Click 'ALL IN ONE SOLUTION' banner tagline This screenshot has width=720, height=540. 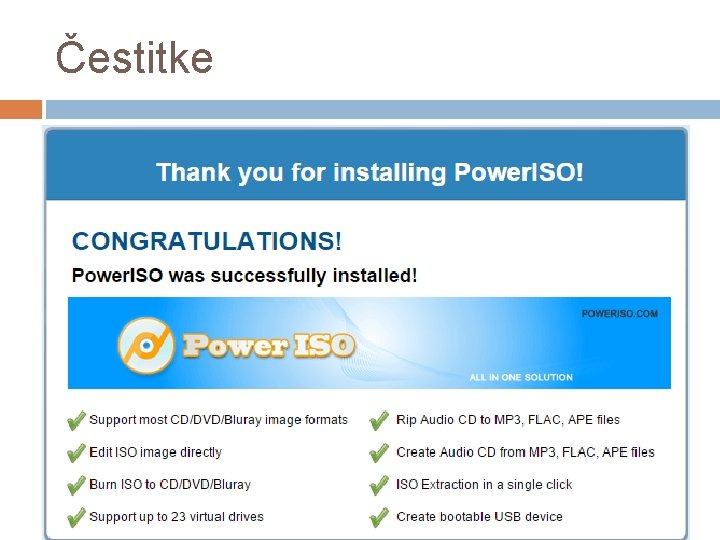coord(521,377)
